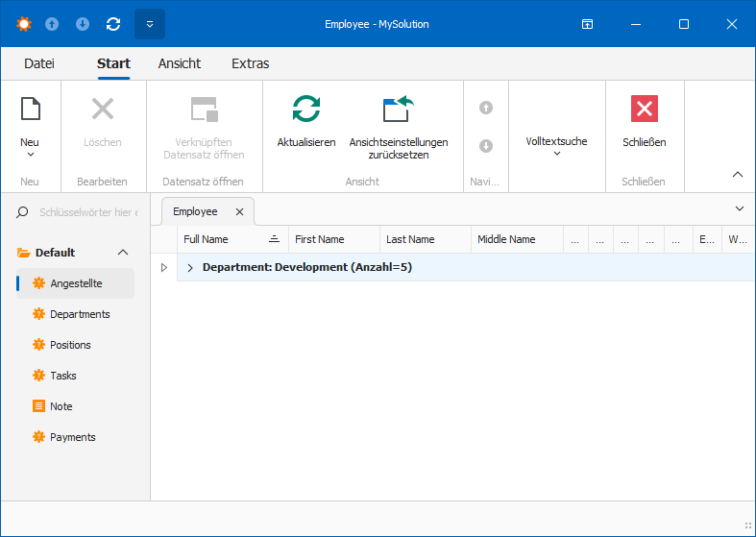Switch to the Start ribbon tab

pyautogui.click(x=113, y=63)
